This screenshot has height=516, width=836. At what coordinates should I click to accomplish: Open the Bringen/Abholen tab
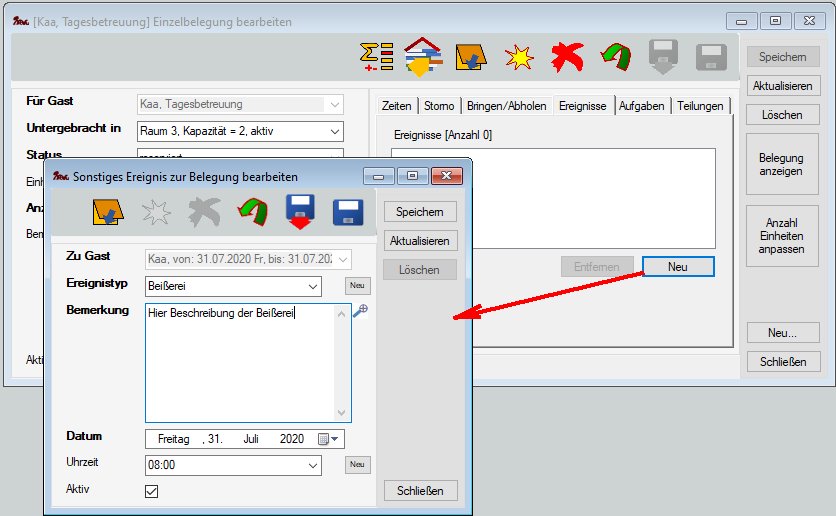coord(506,106)
